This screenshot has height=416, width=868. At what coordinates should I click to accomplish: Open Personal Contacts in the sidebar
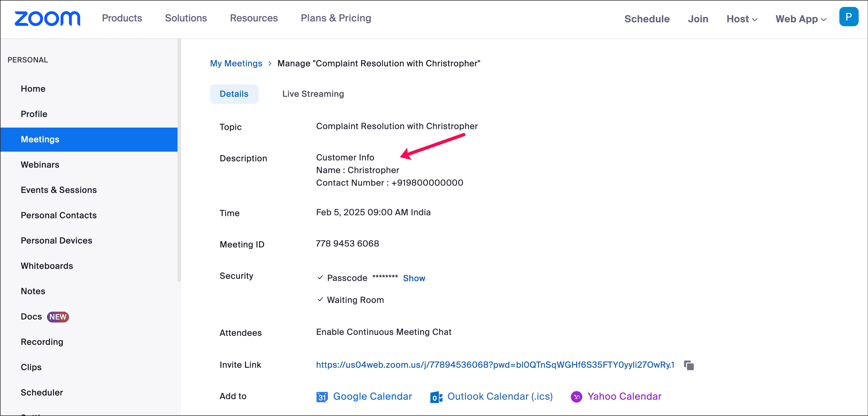pyautogui.click(x=59, y=215)
